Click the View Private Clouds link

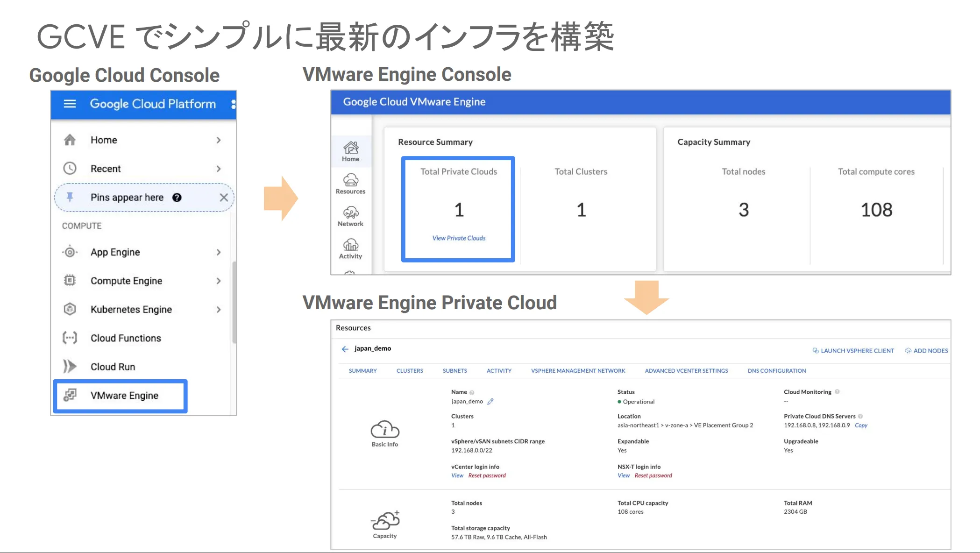coord(459,238)
